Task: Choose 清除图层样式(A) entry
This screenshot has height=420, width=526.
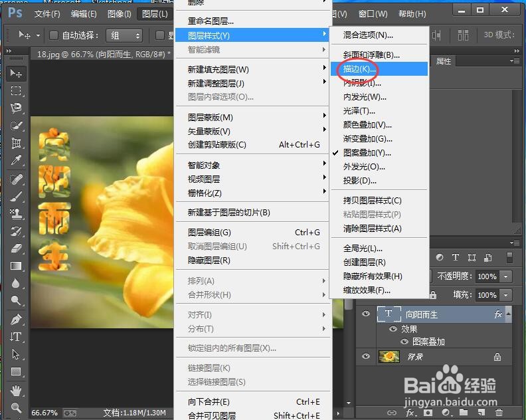Action: [x=379, y=229]
